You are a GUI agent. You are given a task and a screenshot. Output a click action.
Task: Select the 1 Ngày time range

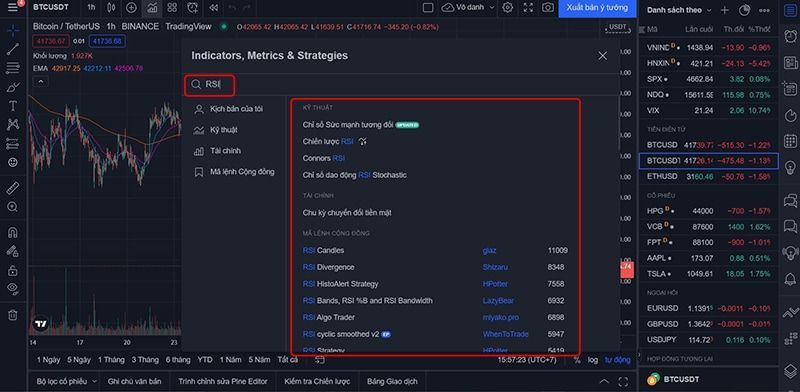(48, 360)
